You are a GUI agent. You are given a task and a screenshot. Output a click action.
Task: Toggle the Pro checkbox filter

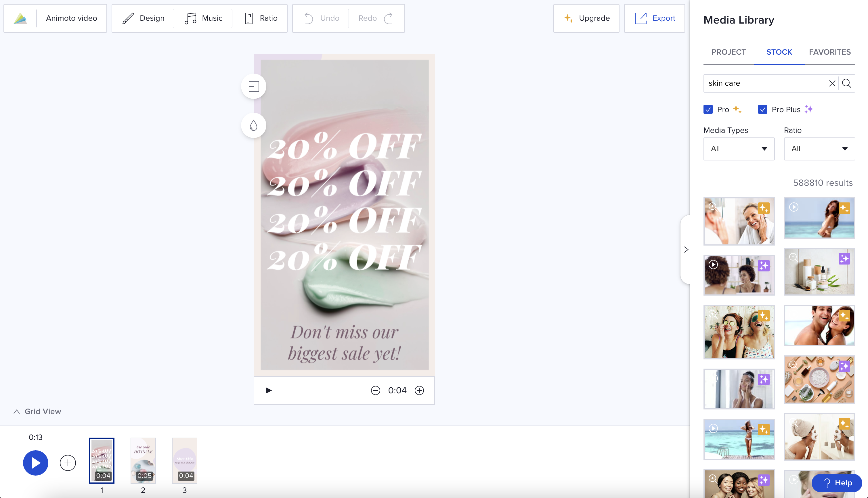point(709,109)
